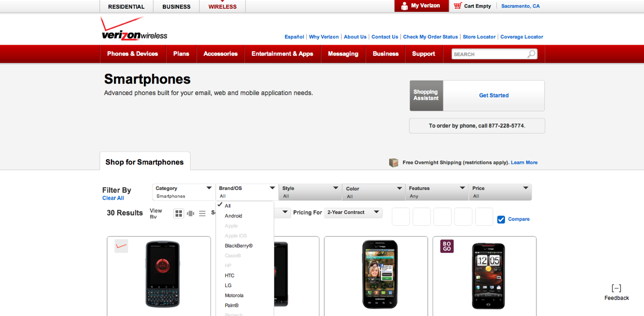Open the Price filter dropdown
Image resolution: width=644 pixels, height=316 pixels.
[x=500, y=192]
